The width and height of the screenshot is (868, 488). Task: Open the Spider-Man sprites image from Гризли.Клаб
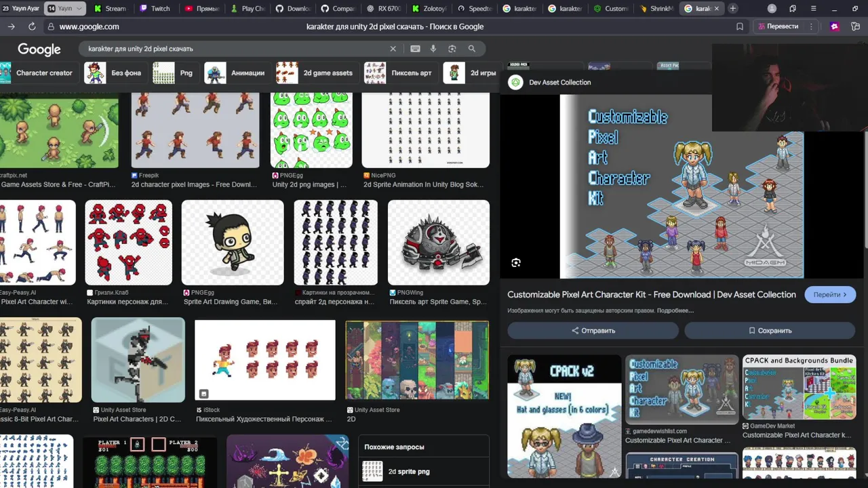click(x=128, y=243)
